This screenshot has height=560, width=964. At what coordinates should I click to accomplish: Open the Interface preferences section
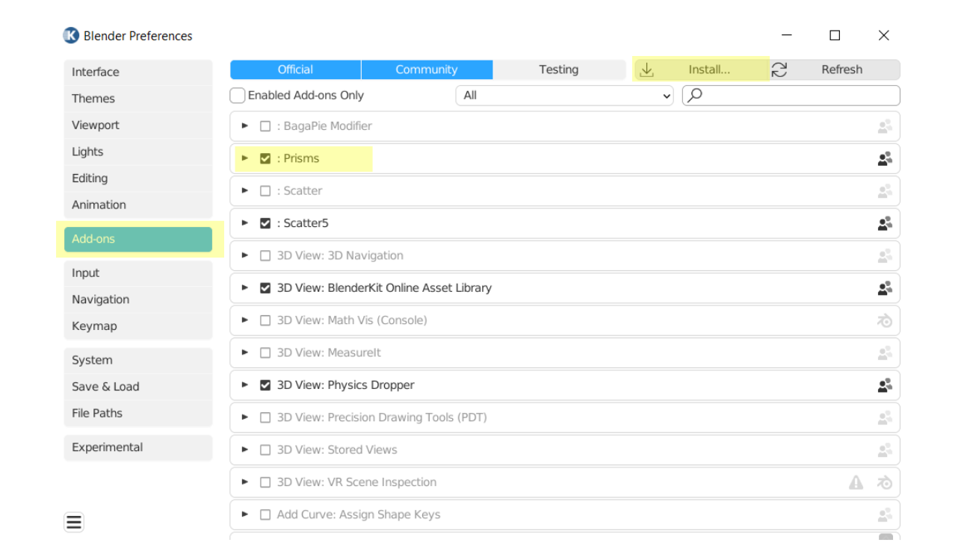tap(138, 72)
